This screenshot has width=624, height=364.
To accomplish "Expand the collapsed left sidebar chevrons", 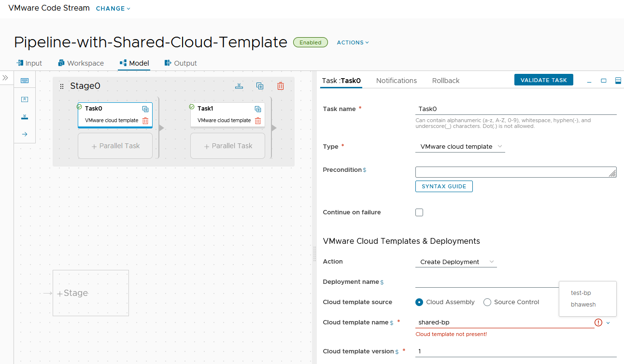I will [5, 78].
